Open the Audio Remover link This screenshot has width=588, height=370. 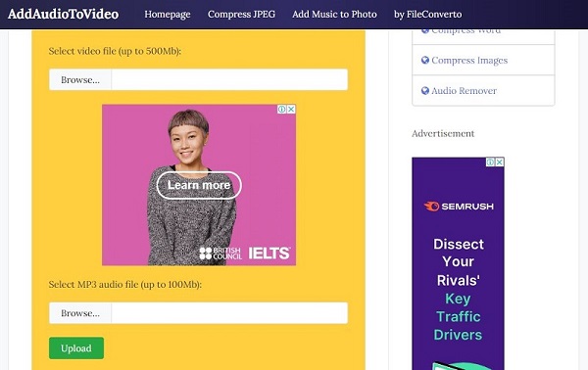[464, 91]
